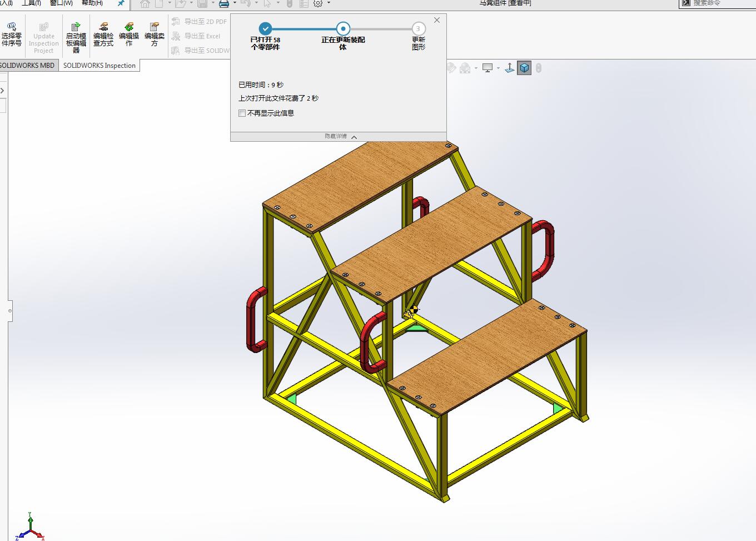Click the Print icon

[224, 3]
